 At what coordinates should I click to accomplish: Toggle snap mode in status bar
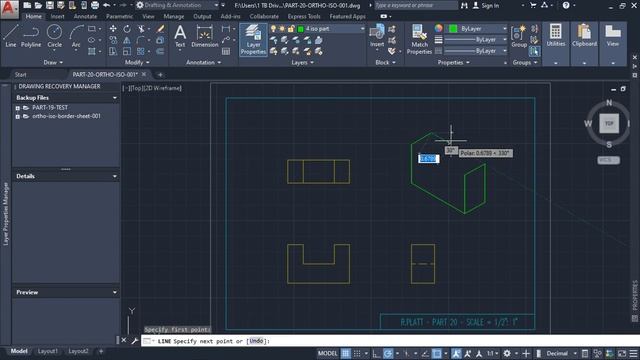coord(357,353)
